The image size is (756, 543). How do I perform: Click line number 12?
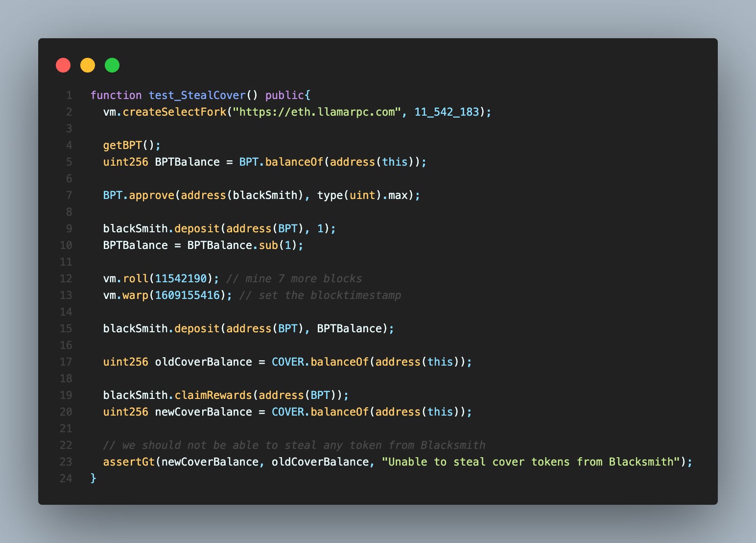[66, 278]
